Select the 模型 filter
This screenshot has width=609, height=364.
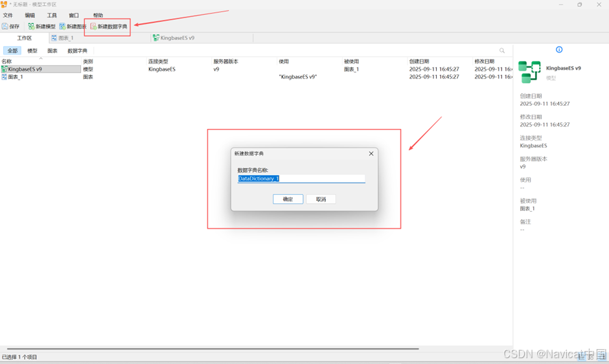pyautogui.click(x=32, y=51)
